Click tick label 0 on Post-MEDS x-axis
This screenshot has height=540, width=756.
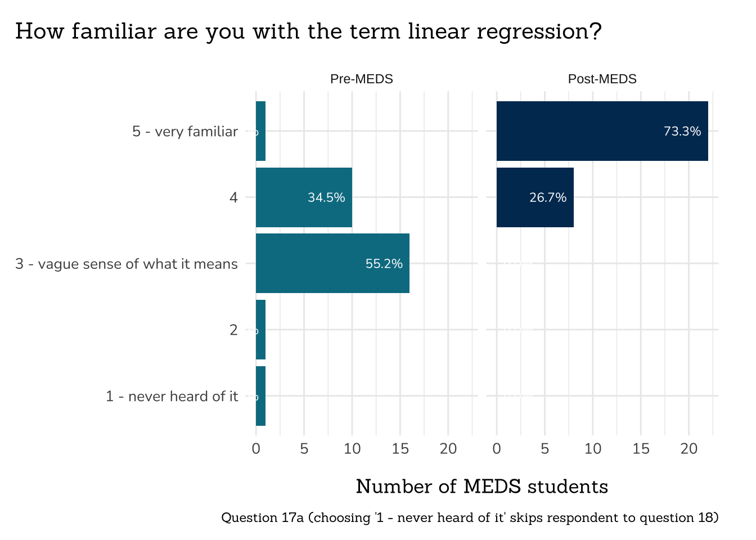point(497,449)
